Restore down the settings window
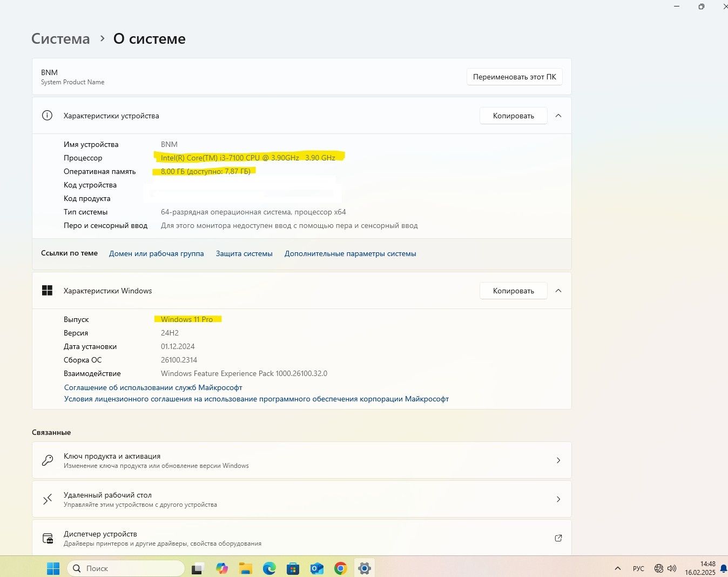Viewport: 728px width, 577px height. [701, 6]
